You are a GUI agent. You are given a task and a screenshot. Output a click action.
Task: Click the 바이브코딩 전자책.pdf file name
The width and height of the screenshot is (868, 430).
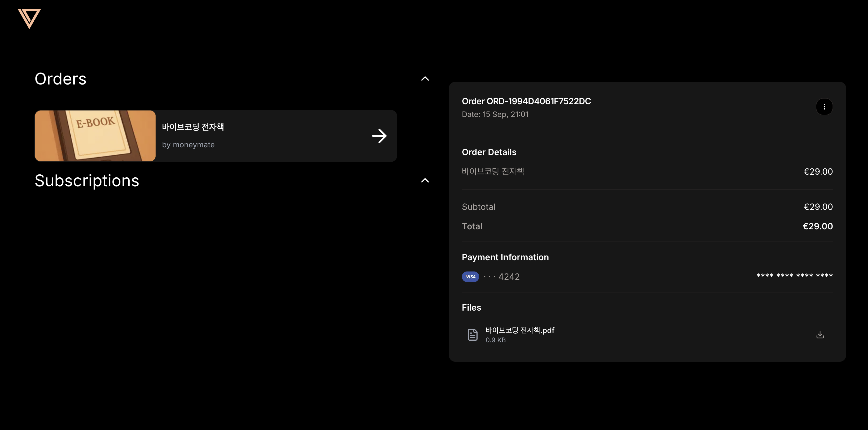tap(520, 330)
